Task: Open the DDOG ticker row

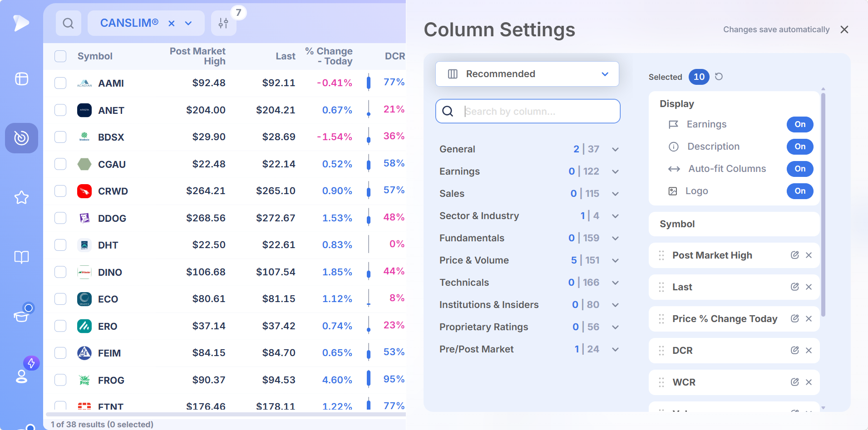Action: pos(225,218)
